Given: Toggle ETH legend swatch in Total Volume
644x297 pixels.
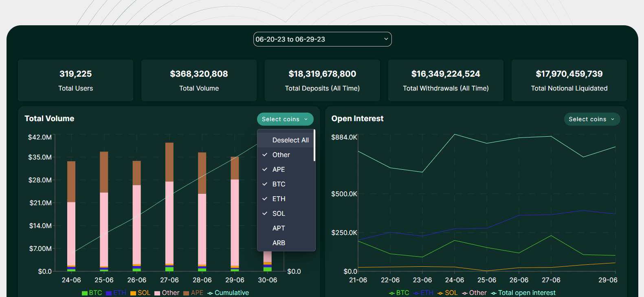Looking at the screenshot, I should click(109, 293).
